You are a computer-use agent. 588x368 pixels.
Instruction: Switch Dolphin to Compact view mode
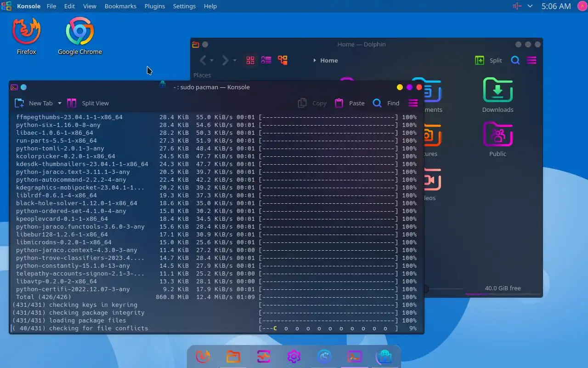point(266,60)
